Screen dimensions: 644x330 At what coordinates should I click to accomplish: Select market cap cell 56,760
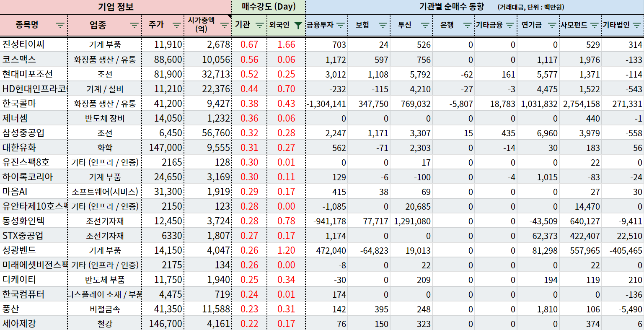pos(208,133)
